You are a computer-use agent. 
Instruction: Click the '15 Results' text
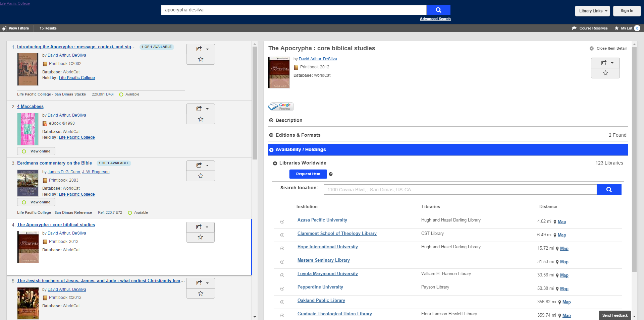click(48, 28)
